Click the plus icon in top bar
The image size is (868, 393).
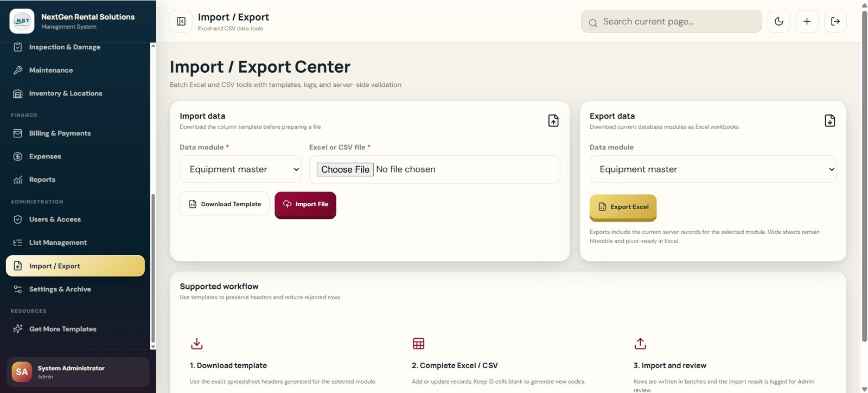pos(807,21)
